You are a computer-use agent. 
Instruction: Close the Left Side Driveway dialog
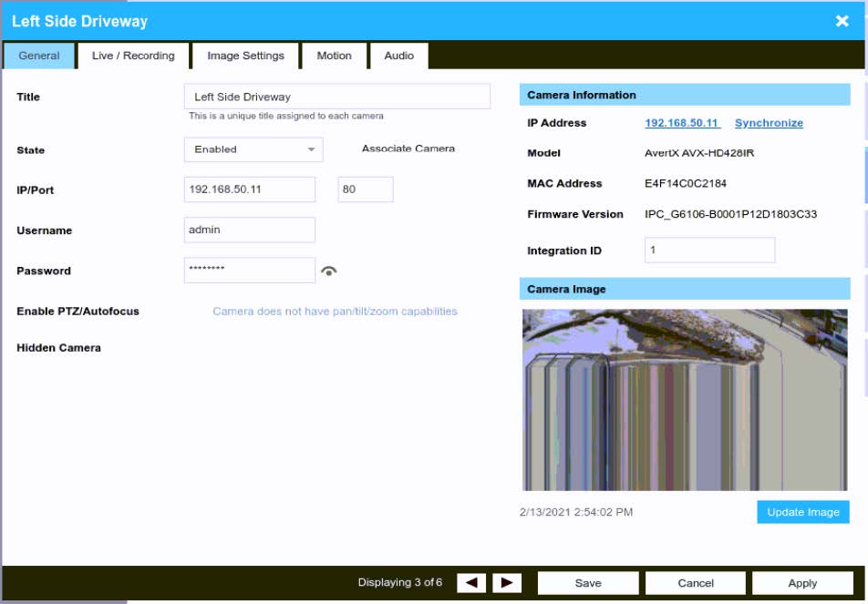pos(842,21)
